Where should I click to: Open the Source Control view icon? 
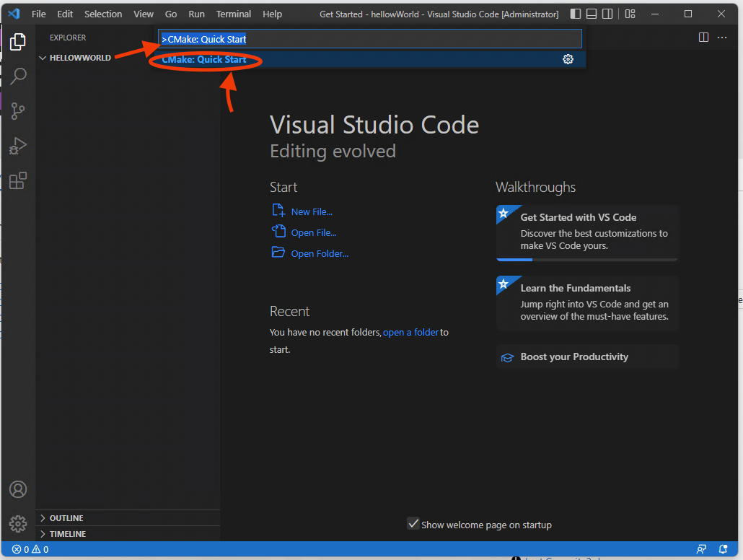point(18,110)
